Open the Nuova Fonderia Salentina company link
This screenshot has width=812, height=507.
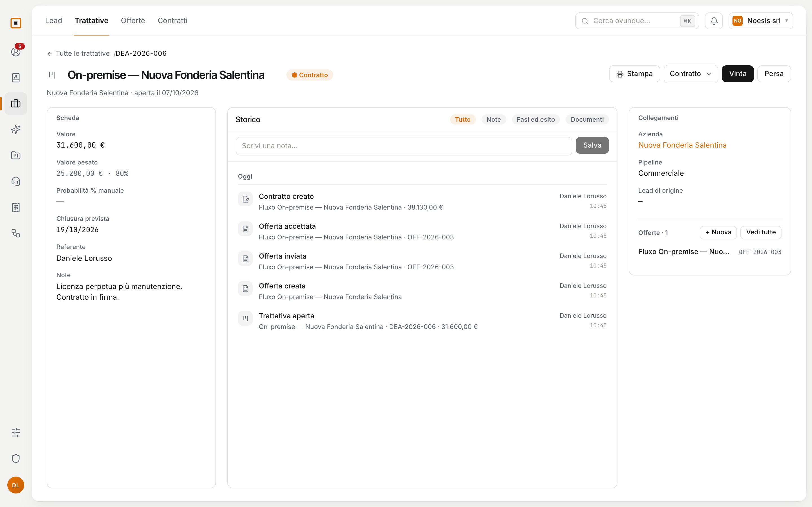[x=682, y=145]
